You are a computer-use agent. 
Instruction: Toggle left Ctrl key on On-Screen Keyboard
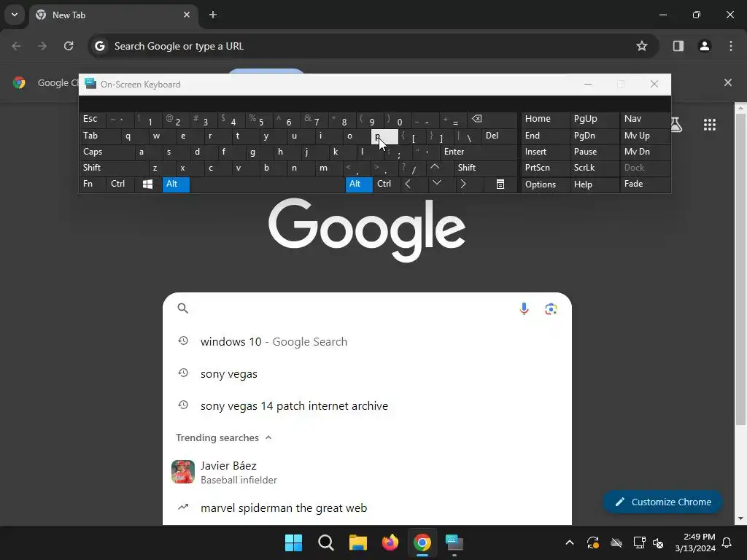pyautogui.click(x=121, y=184)
